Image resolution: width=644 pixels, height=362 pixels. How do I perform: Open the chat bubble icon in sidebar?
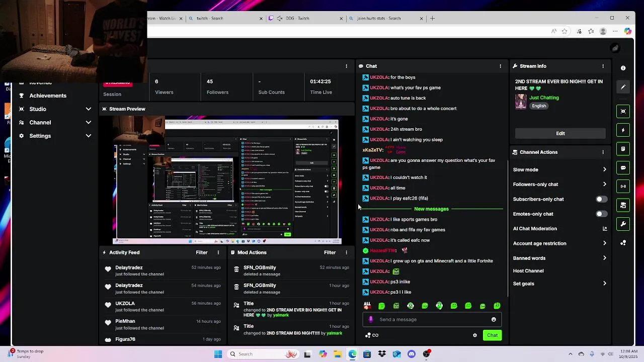623,168
